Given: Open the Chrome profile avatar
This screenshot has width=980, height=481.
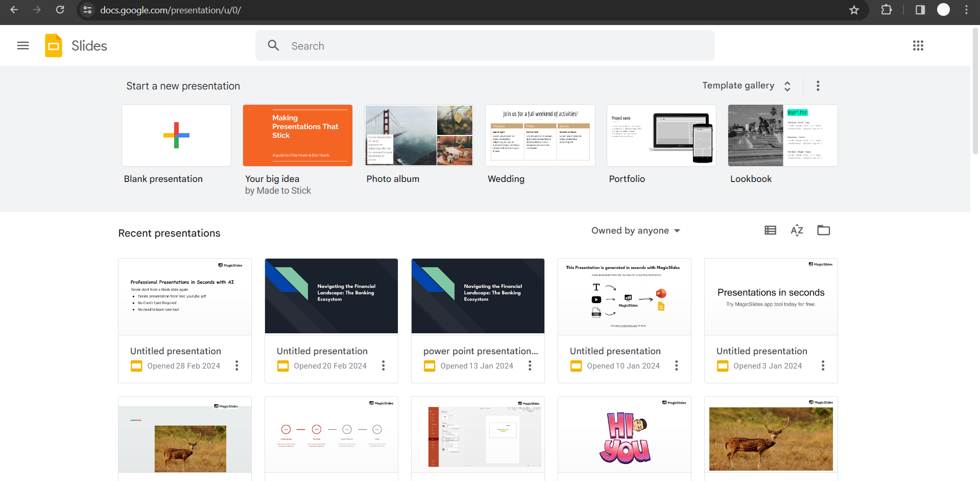Looking at the screenshot, I should [943, 10].
